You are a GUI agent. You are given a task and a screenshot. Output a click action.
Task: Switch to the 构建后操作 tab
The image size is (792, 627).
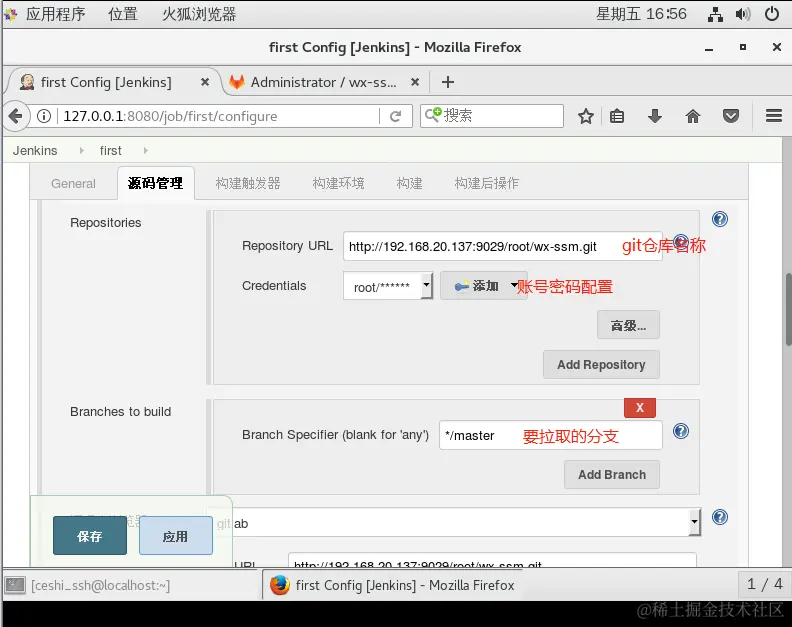486,183
